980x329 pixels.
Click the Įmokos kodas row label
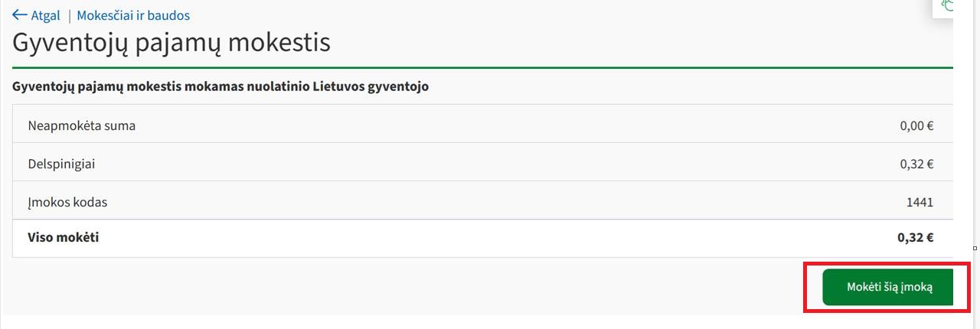[x=67, y=203]
